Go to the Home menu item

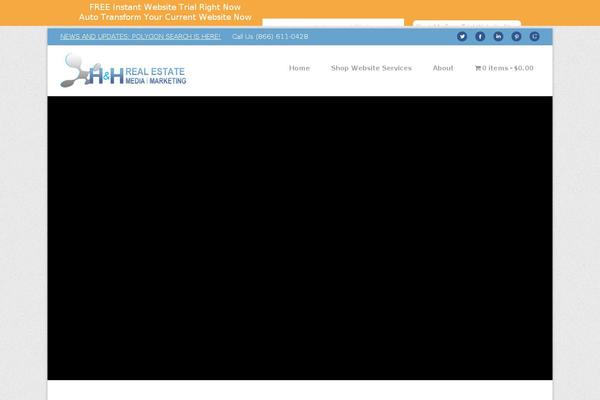299,68
